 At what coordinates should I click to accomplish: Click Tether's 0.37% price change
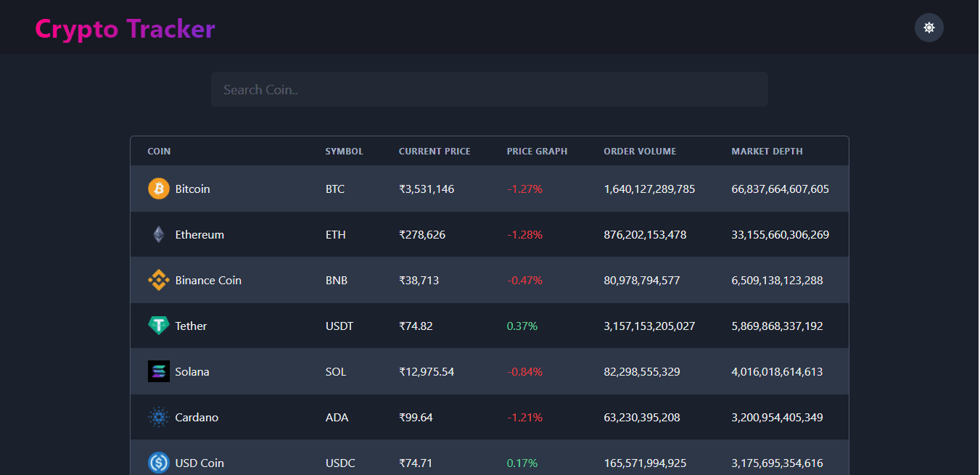(522, 326)
